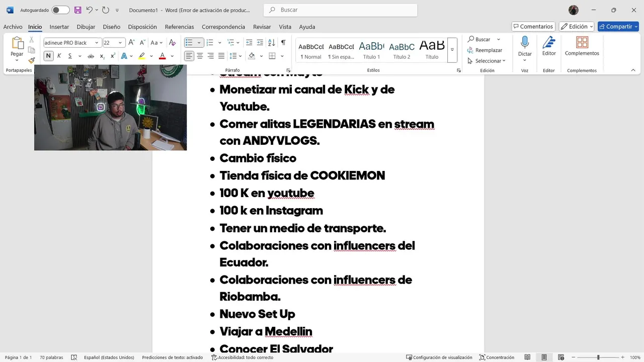
Task: Open the font size dropdown
Action: click(x=121, y=43)
